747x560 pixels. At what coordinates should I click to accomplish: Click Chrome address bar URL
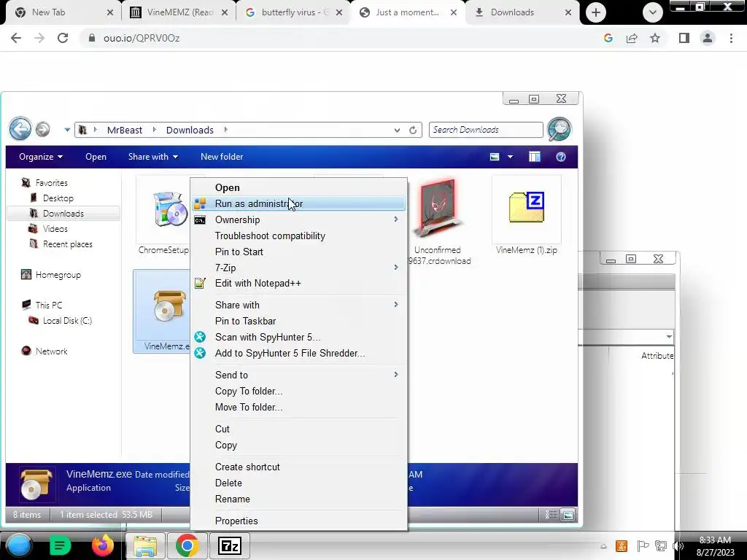click(142, 38)
